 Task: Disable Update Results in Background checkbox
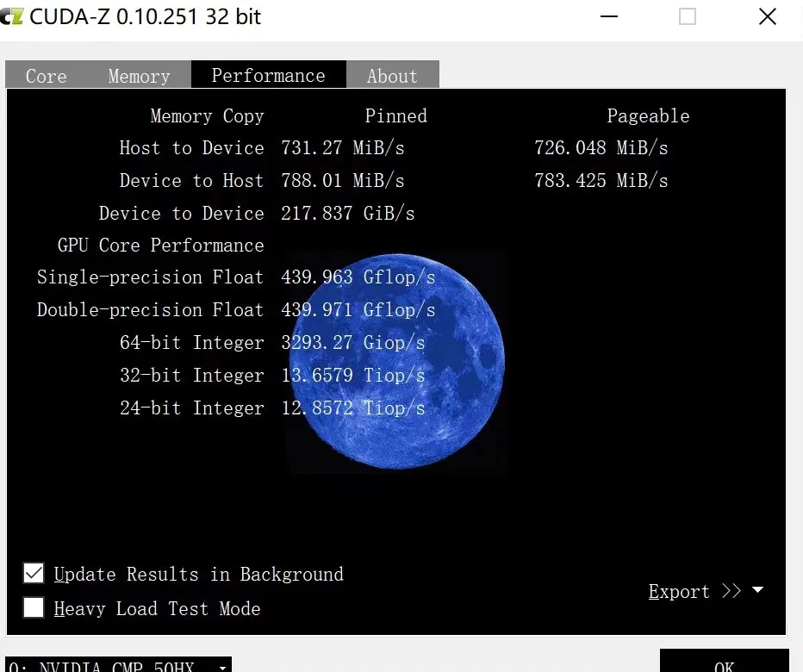coord(34,574)
